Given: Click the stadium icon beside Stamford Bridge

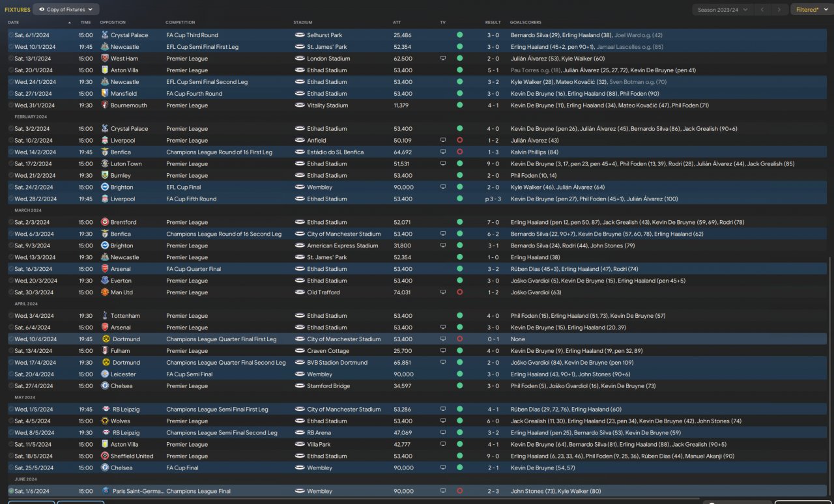Looking at the screenshot, I should tap(300, 386).
